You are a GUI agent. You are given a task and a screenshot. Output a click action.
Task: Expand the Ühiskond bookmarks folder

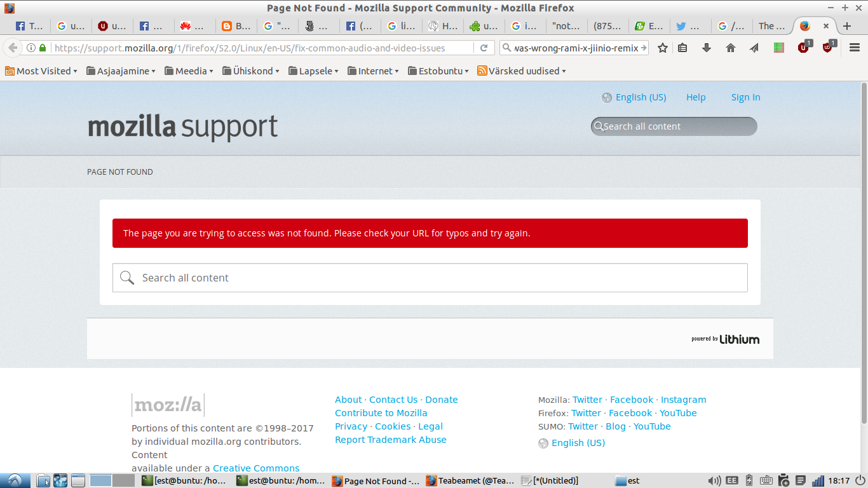click(252, 71)
